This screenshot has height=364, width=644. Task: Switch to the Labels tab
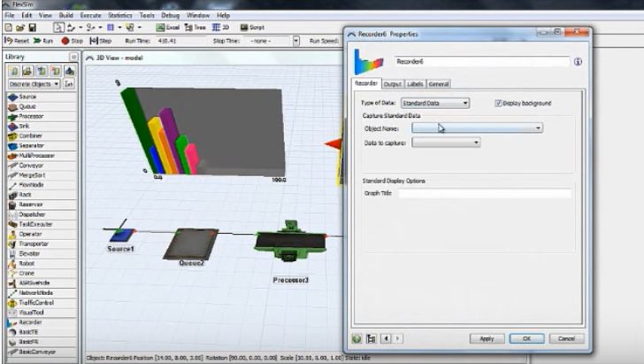coord(415,84)
